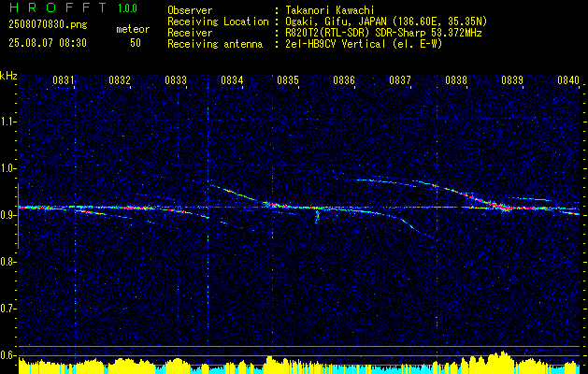Click the Receiving antenna label

[x=215, y=44]
